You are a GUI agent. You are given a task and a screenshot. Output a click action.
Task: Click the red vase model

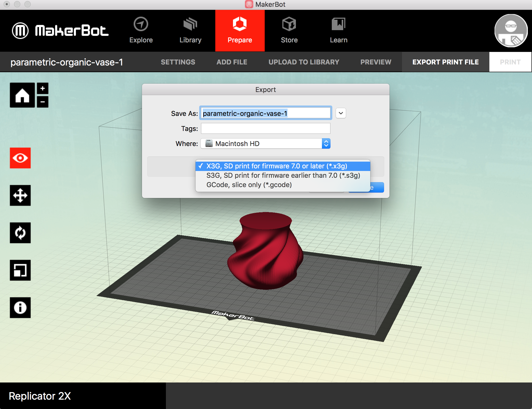265,251
